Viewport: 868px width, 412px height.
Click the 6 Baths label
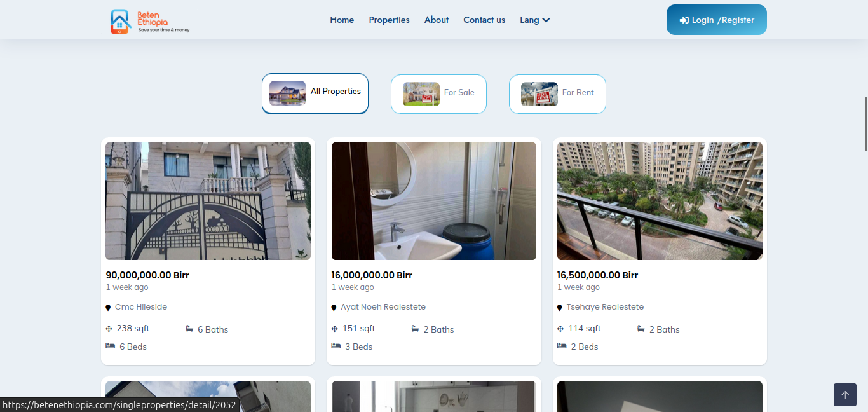click(213, 329)
